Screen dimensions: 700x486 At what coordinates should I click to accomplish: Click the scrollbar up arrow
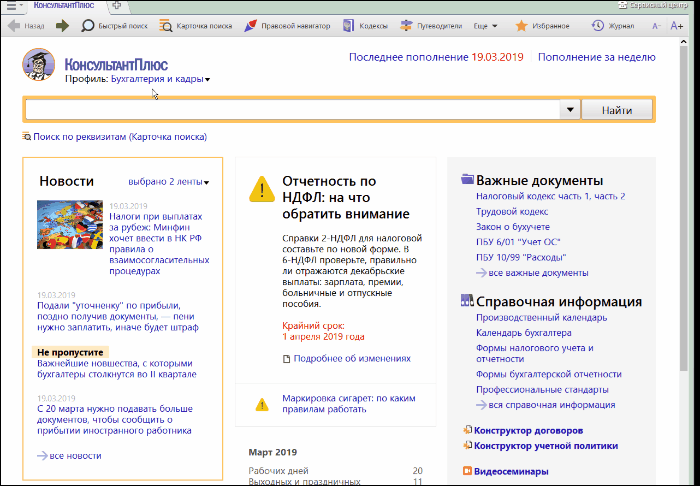click(x=683, y=42)
